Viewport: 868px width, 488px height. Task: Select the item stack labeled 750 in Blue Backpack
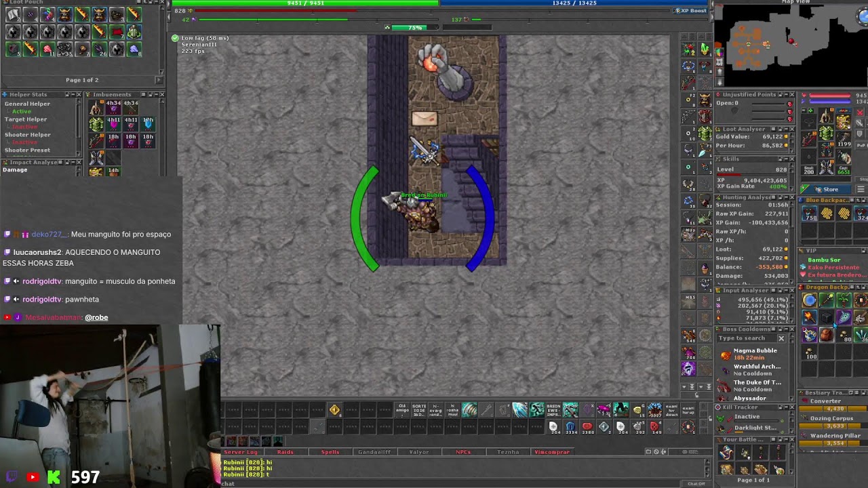point(810,213)
